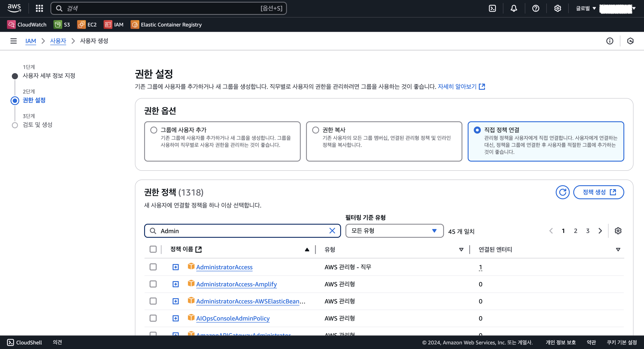The height and width of the screenshot is (349, 644).
Task: Open CloudShell from the top bar icon
Action: 492,8
